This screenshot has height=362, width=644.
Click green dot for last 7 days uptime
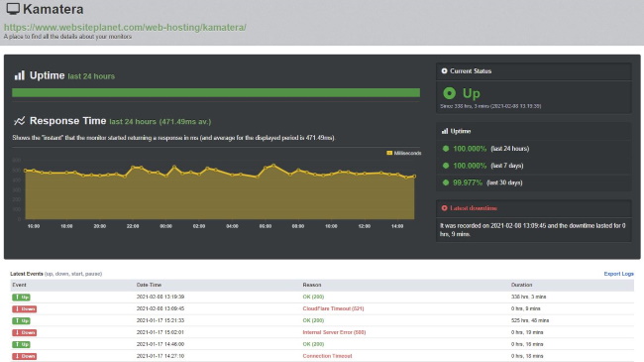(446, 166)
